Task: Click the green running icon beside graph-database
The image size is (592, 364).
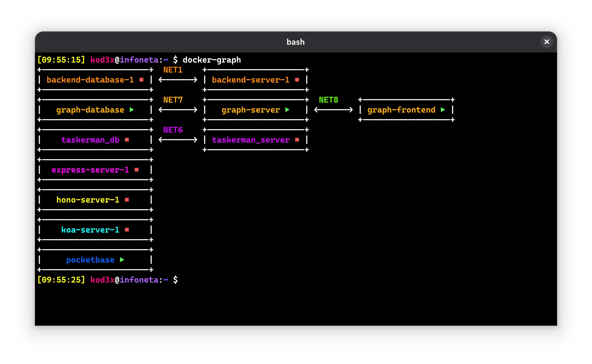Action: click(132, 110)
